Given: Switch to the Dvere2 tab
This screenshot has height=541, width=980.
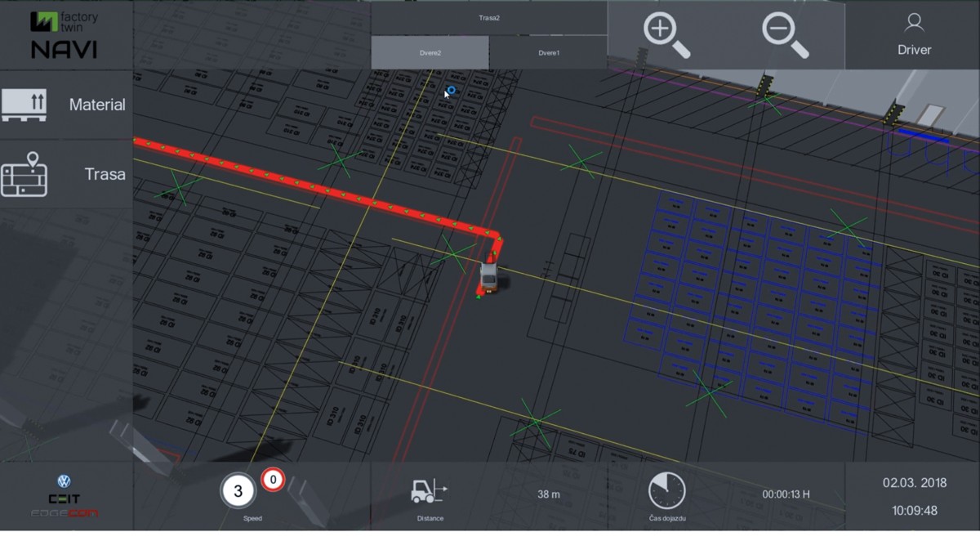Looking at the screenshot, I should click(x=430, y=52).
